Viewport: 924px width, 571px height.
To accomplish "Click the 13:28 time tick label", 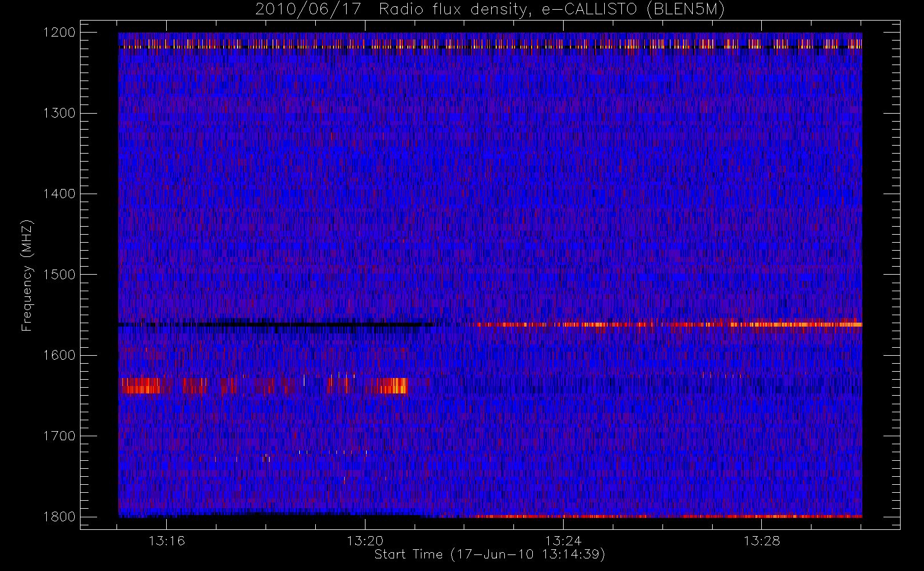I will pos(761,541).
